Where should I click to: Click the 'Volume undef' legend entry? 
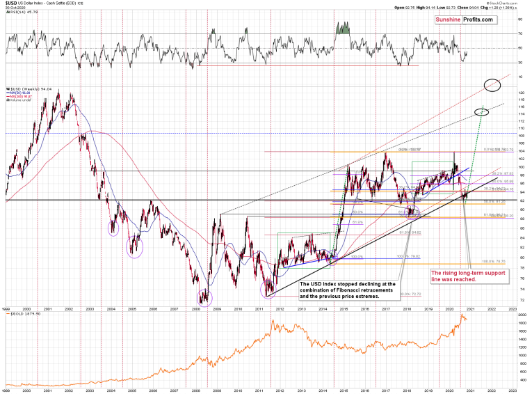tap(19, 100)
